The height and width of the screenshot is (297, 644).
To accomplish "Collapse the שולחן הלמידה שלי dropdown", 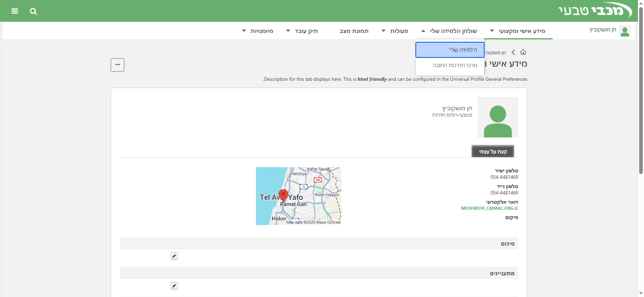I will 449,31.
